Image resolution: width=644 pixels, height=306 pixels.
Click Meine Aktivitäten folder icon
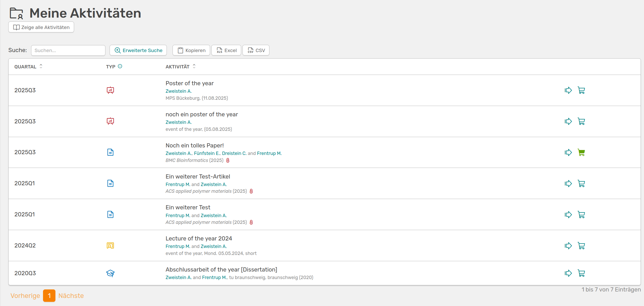tap(16, 13)
